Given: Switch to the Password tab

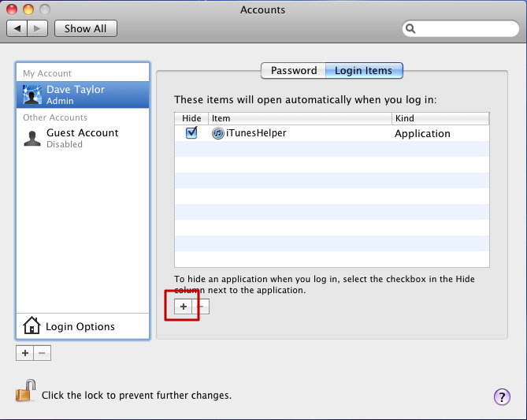Looking at the screenshot, I should click(x=293, y=71).
